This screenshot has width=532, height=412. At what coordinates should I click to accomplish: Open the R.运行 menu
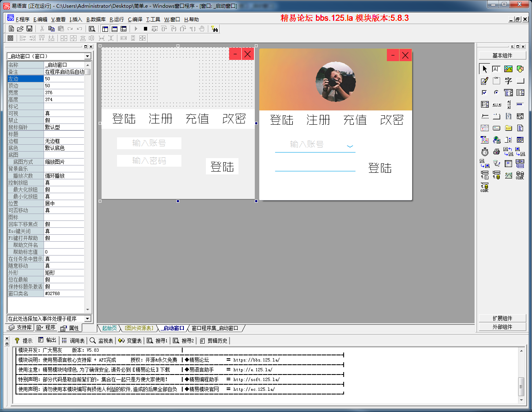click(x=117, y=19)
